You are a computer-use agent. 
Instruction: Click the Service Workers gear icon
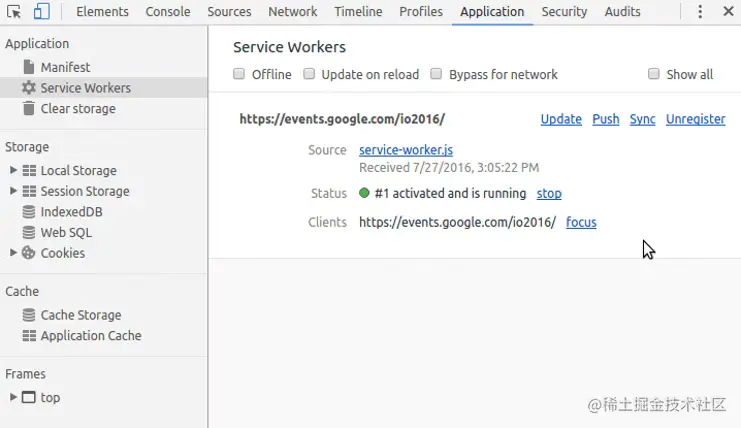click(29, 88)
